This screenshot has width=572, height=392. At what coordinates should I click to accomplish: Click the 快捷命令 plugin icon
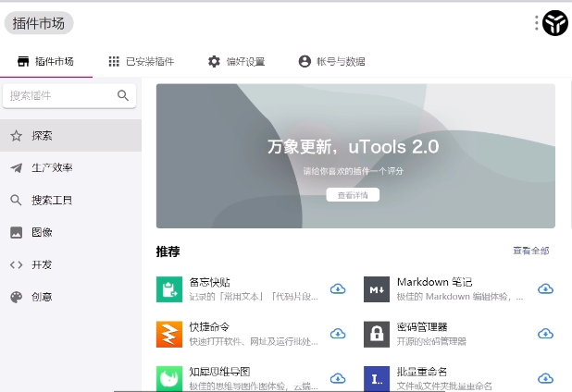pyautogui.click(x=169, y=334)
